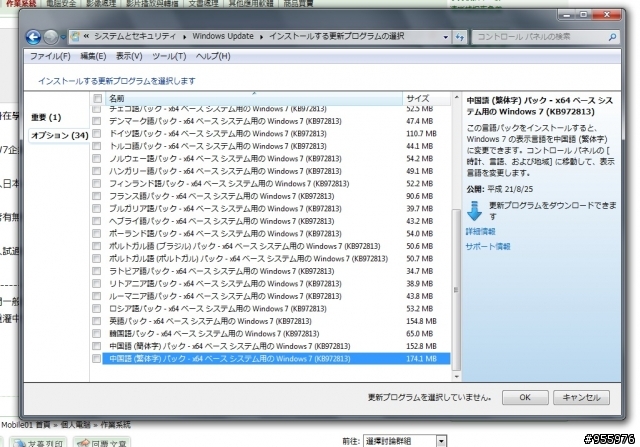Image resolution: width=640 pixels, height=447 pixels.
Task: Open the 詳細情報 link
Action: coord(480,231)
